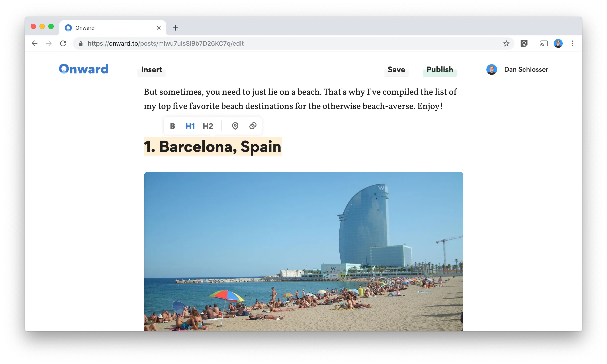Click the browser extension icon
Screen dimensions: 607x364
point(524,44)
